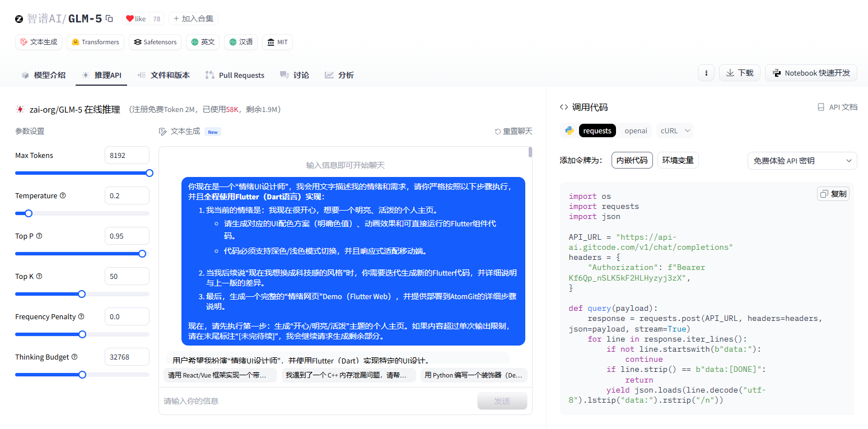Click the 发送 send button

coord(502,401)
